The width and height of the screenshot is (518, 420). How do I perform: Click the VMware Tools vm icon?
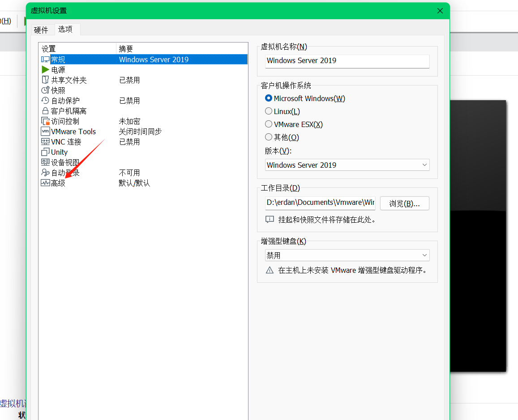[45, 132]
